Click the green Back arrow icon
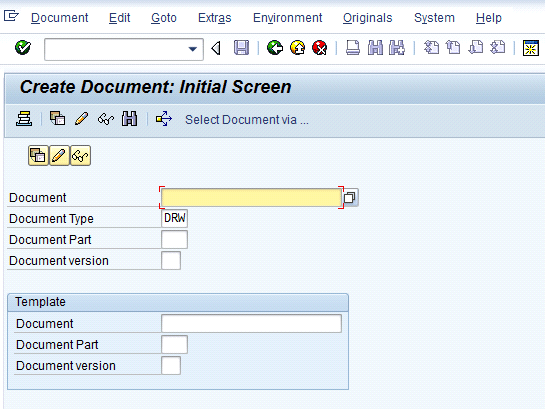The width and height of the screenshot is (545, 409). 275,48
